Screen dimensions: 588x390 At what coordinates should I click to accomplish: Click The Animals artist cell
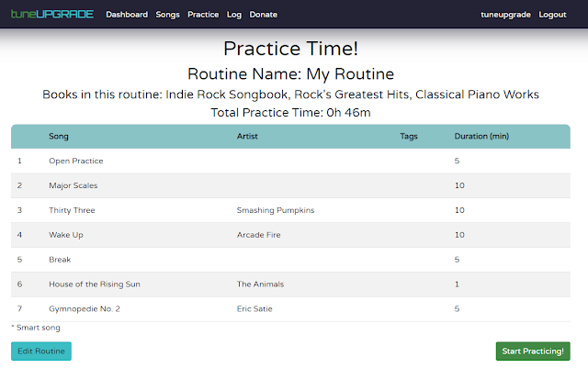point(260,284)
